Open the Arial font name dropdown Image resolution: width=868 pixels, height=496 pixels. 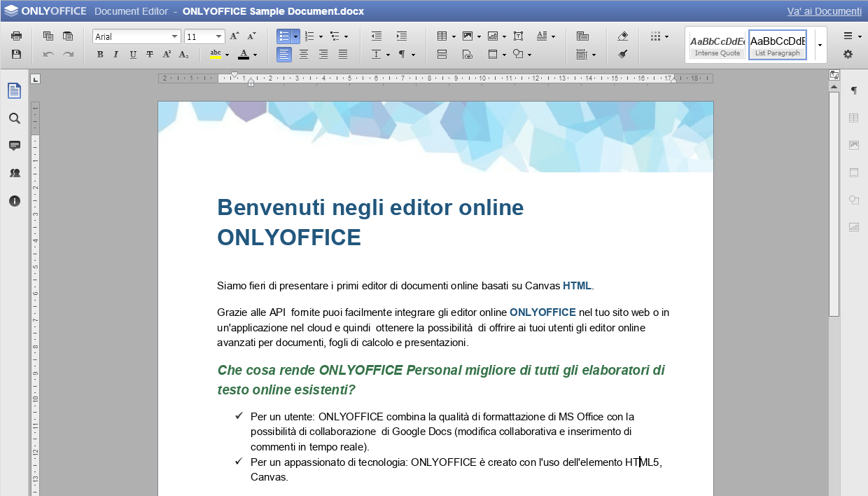175,36
